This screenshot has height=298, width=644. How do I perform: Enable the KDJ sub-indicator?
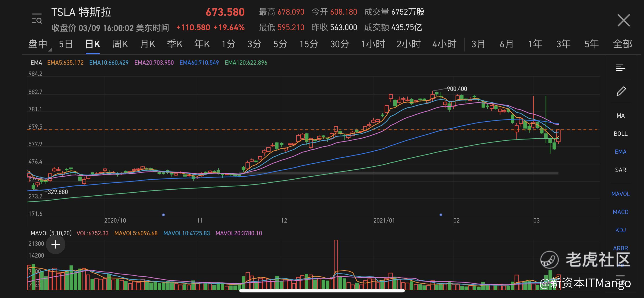(621, 230)
